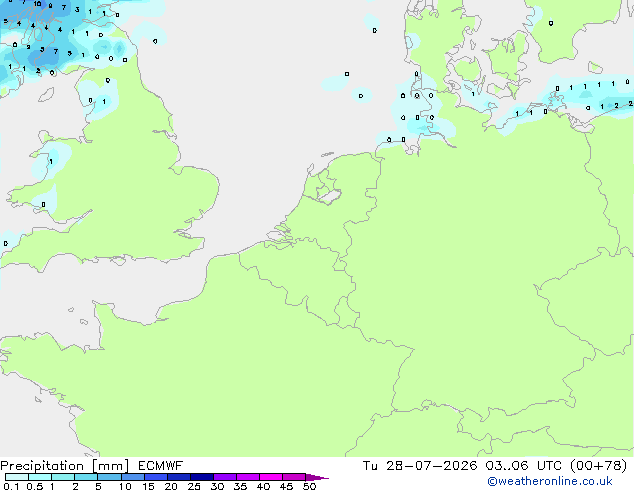
Task: Click the '0.5' legend scale label
Action: click(35, 486)
